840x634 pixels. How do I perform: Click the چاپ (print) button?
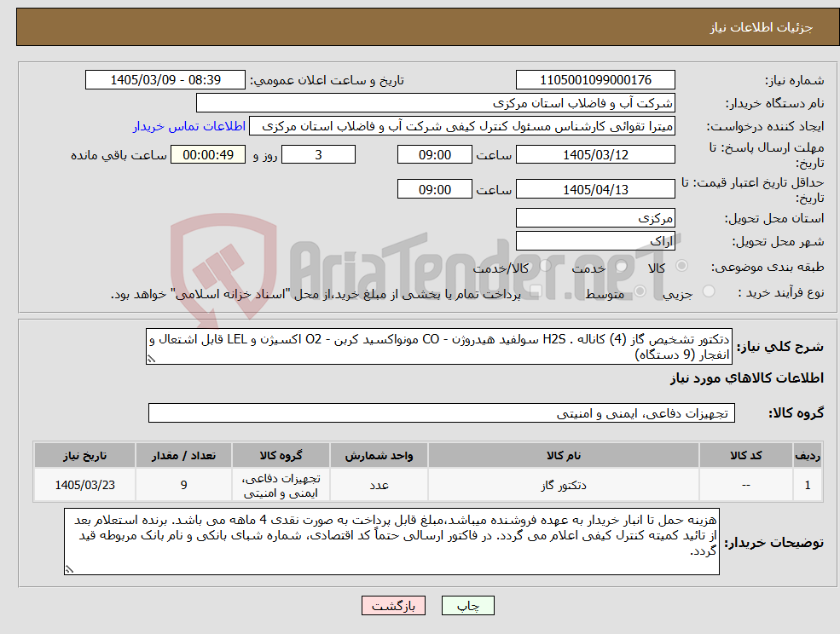click(x=467, y=606)
